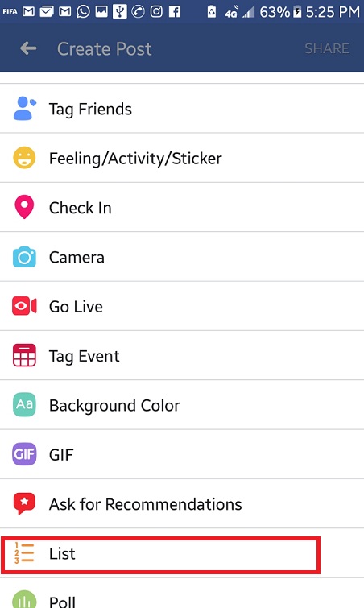This screenshot has width=364, height=608.
Task: Click the Tag Friends person icon
Action: 24,109
